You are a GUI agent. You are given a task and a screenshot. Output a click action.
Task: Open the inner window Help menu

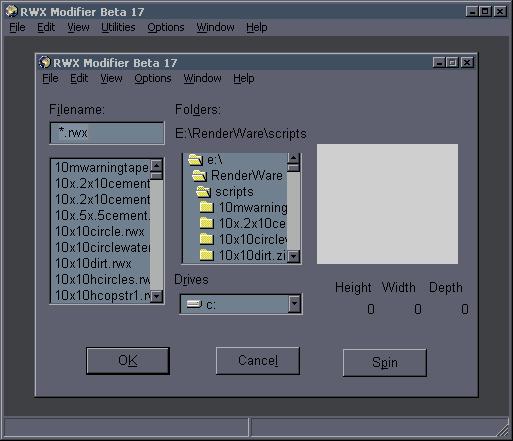point(244,78)
